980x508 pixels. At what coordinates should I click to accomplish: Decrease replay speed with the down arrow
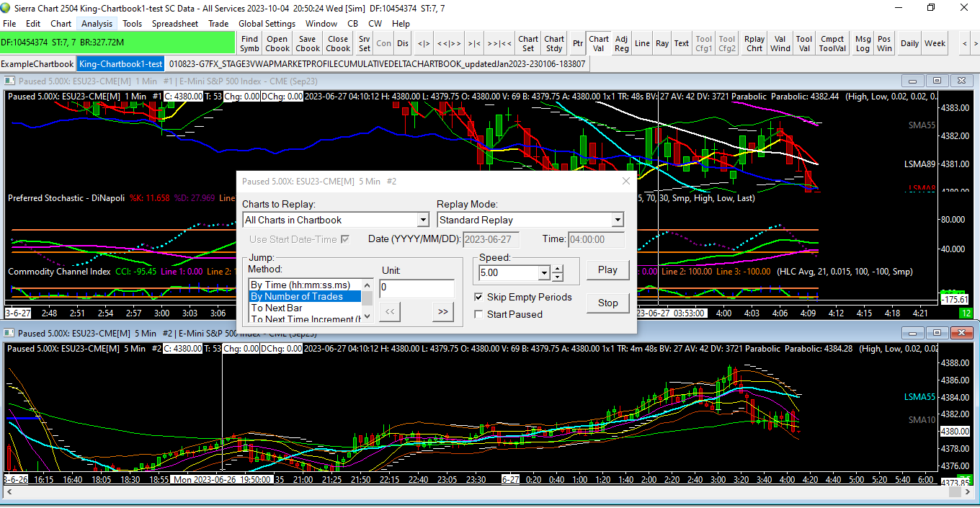[557, 277]
